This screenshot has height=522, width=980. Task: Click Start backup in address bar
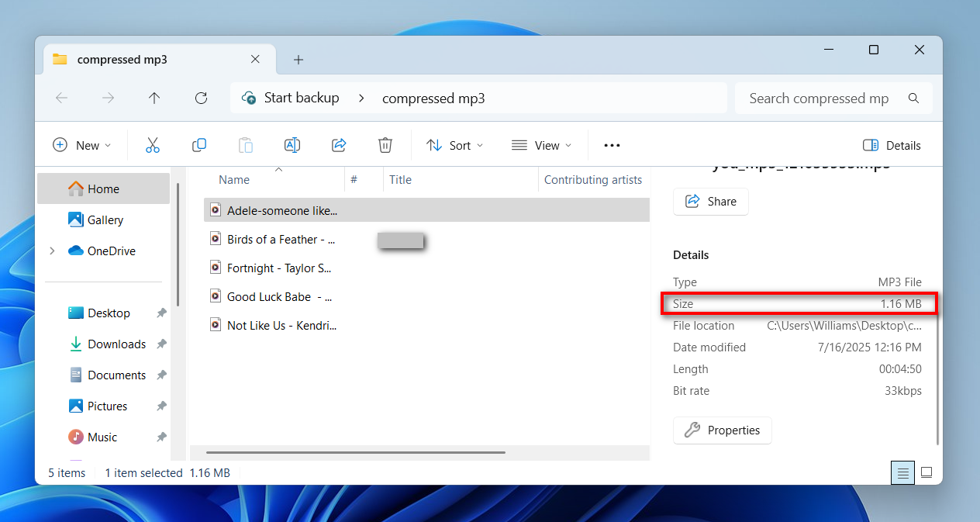[302, 98]
